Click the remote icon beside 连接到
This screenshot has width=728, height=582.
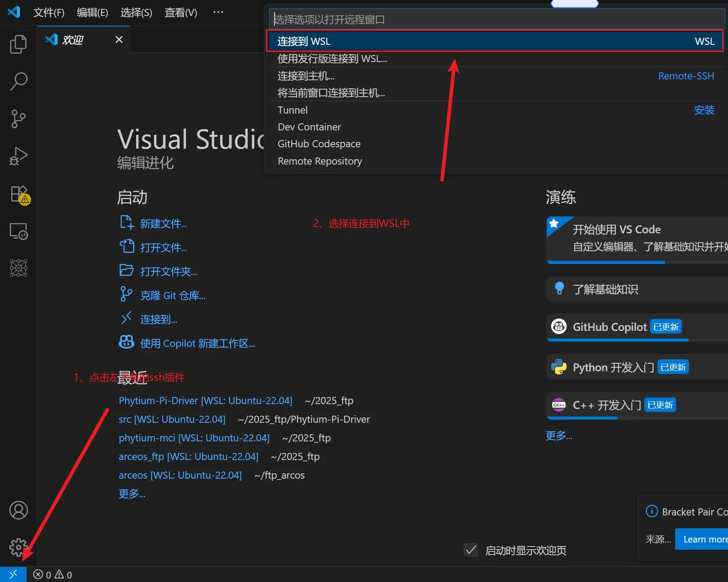point(126,318)
